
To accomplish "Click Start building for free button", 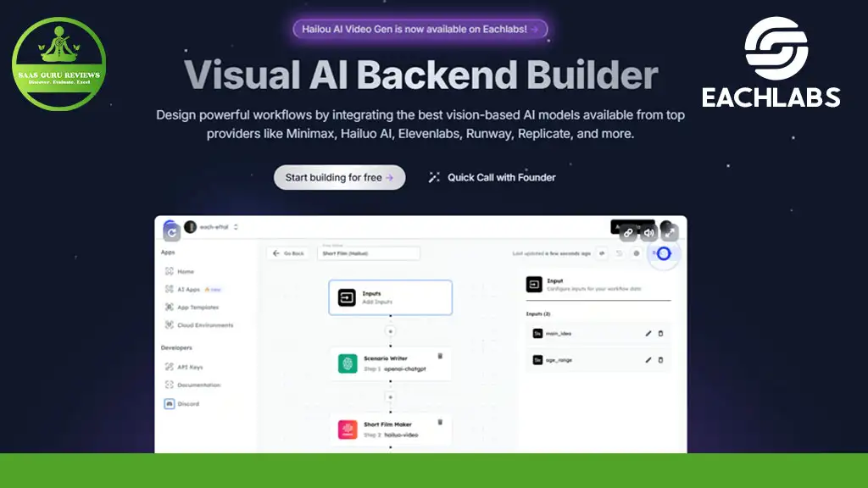I will tap(339, 177).
